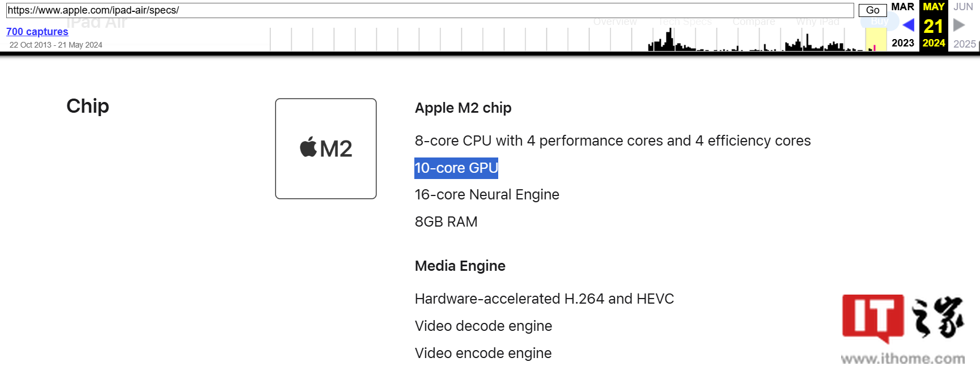Image resolution: width=980 pixels, height=379 pixels.
Task: Open the 700 captures link
Action: tap(37, 32)
